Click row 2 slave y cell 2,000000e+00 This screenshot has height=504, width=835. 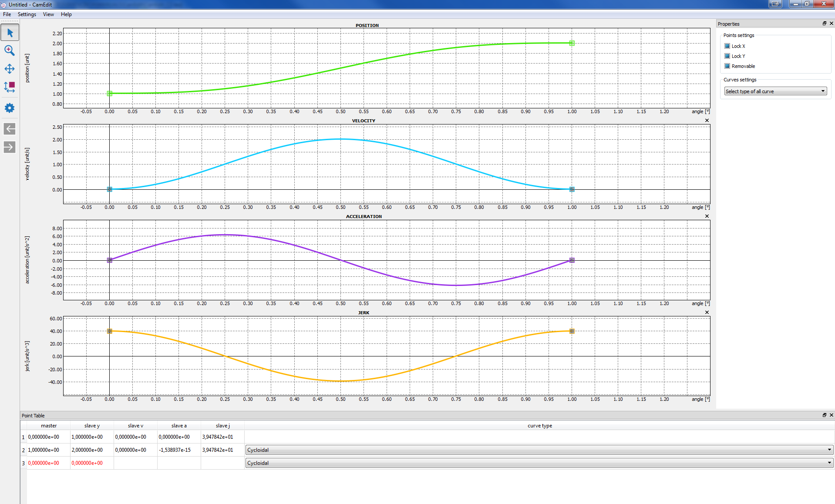pyautogui.click(x=92, y=450)
